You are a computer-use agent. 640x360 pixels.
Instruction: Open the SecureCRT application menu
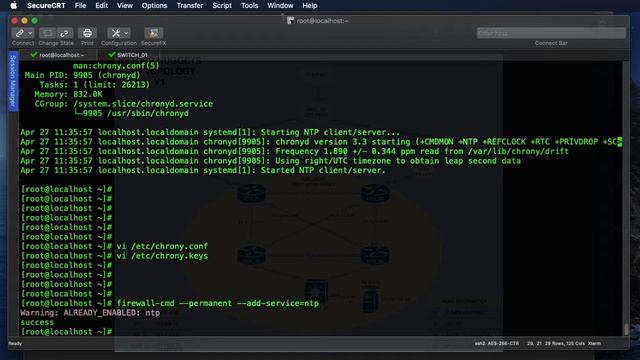click(46, 6)
